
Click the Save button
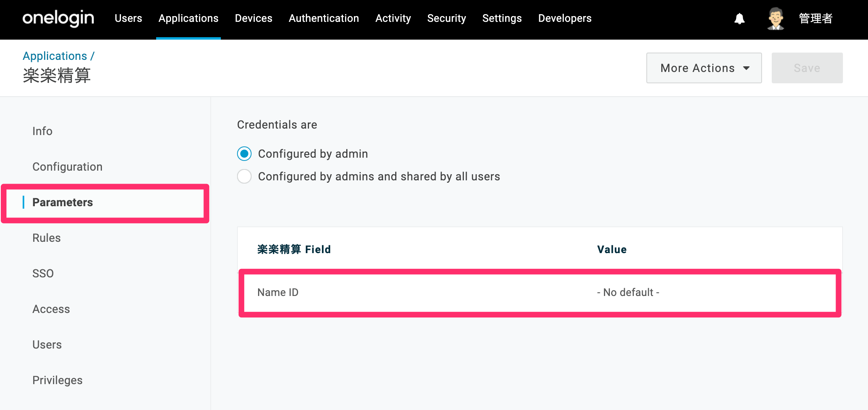807,68
